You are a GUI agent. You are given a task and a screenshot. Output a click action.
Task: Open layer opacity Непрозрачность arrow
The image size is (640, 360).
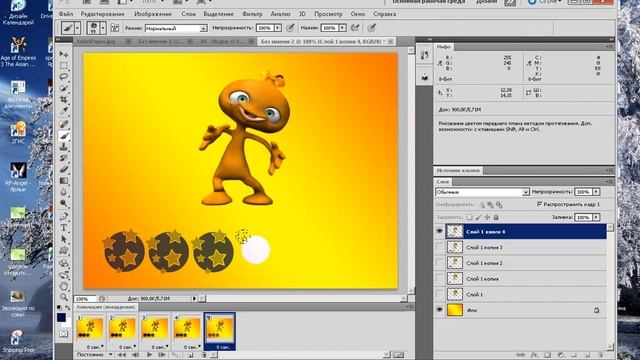click(x=596, y=191)
